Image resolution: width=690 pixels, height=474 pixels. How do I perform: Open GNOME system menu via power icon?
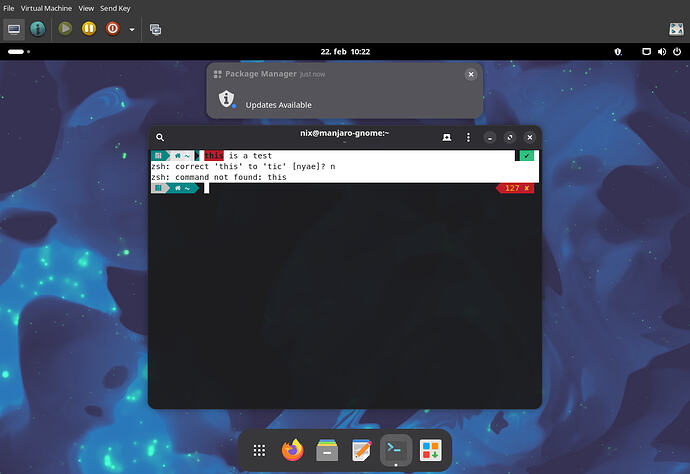click(675, 50)
